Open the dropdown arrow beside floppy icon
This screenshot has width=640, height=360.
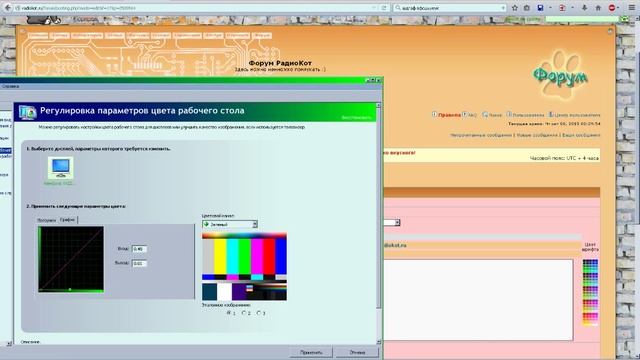(550, 8)
